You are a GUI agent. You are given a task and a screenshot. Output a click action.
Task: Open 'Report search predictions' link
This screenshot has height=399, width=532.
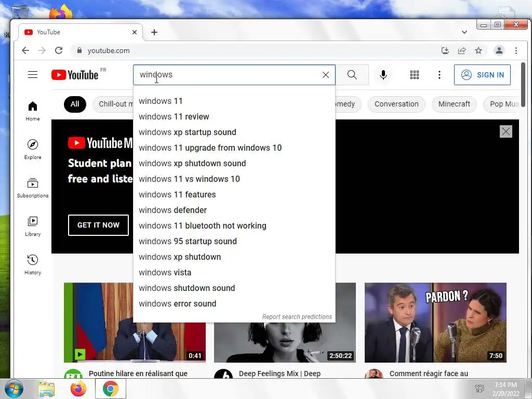(297, 316)
